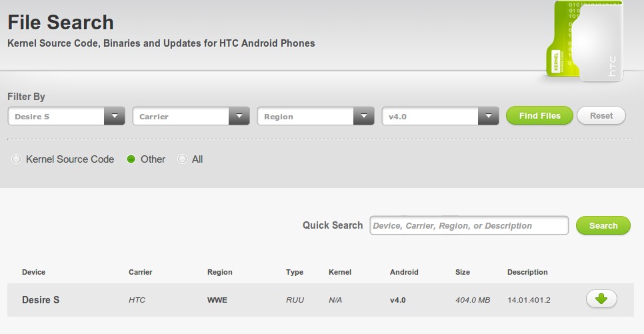Focus the Quick Search input field
Viewport: 644px width, 334px height.
click(x=469, y=225)
